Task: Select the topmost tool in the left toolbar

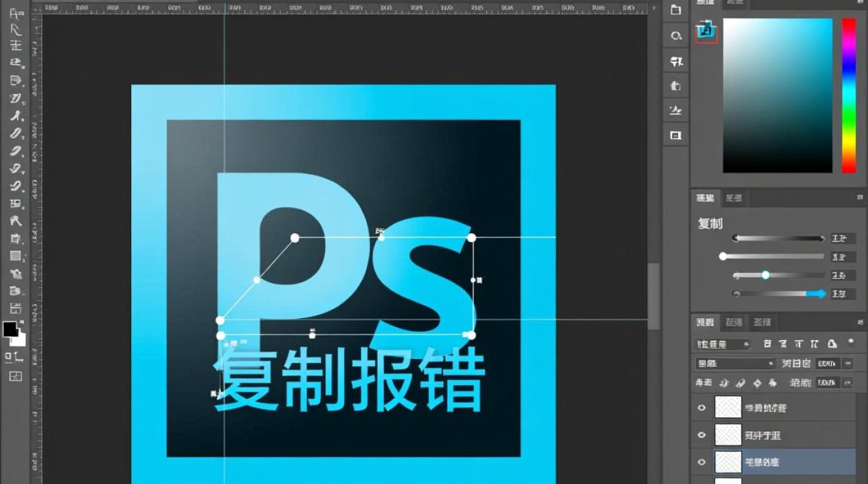Action: point(15,13)
